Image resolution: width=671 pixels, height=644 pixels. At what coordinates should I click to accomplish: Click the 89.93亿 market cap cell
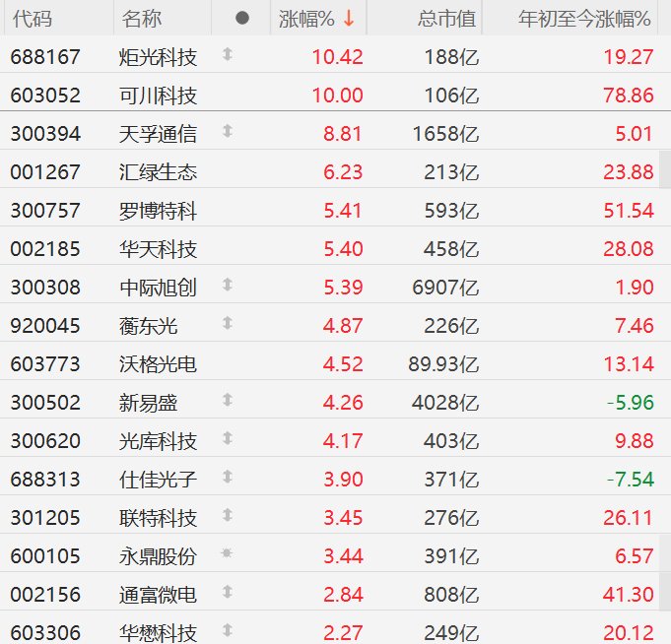click(x=443, y=364)
